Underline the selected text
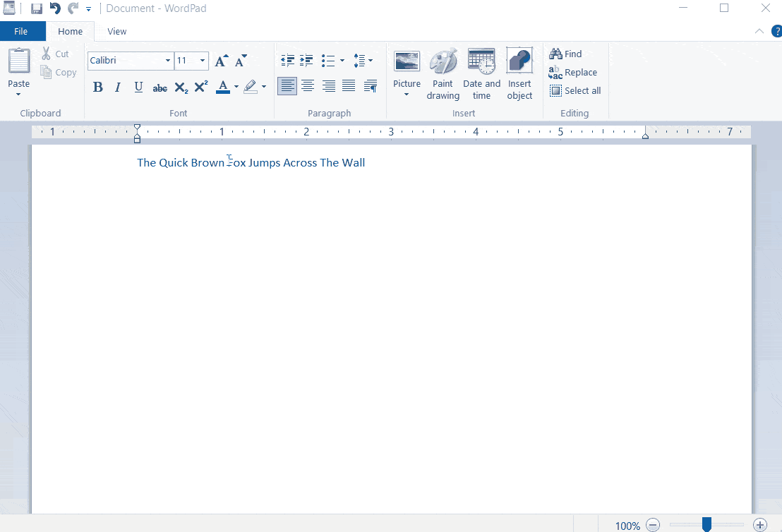782x532 pixels. pyautogui.click(x=138, y=86)
